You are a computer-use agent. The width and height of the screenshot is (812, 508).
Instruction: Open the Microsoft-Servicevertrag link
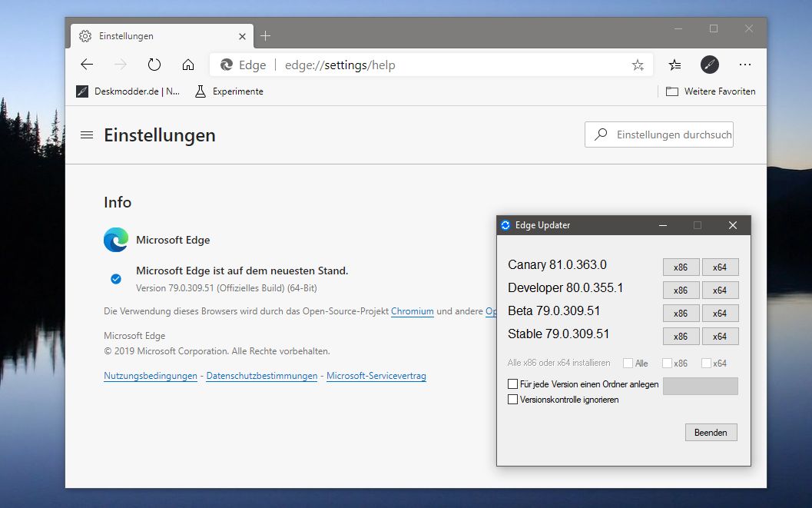[376, 376]
